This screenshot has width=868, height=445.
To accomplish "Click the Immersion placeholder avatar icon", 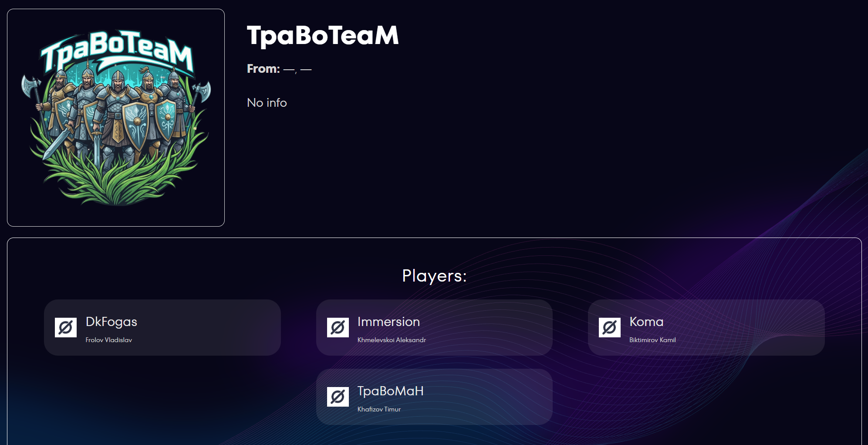I will click(338, 327).
